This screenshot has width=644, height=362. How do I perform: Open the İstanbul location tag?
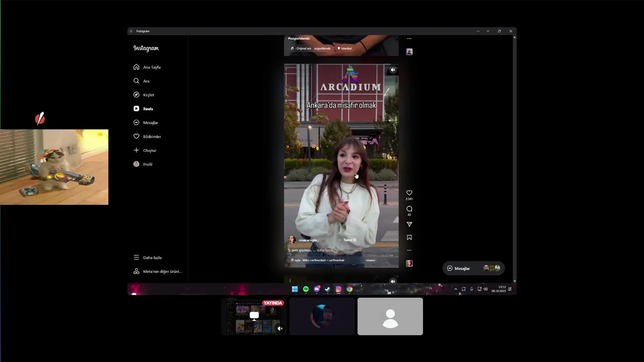(x=345, y=48)
